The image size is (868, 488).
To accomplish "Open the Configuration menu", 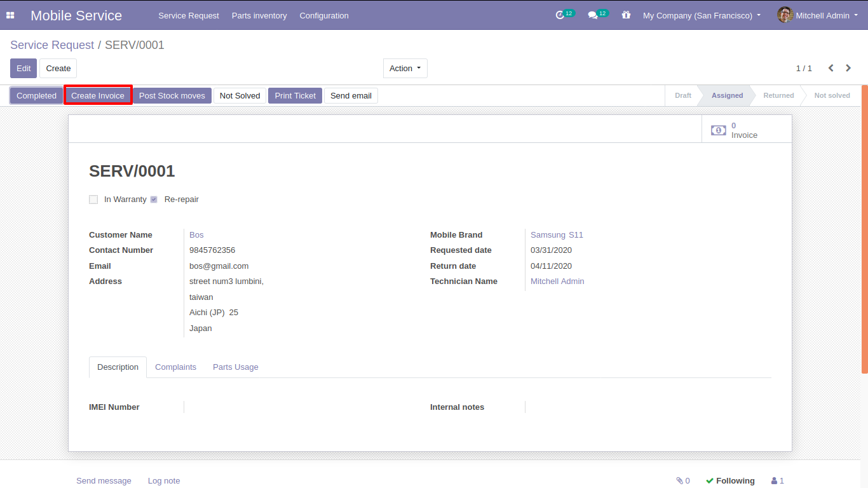I will 324,15.
